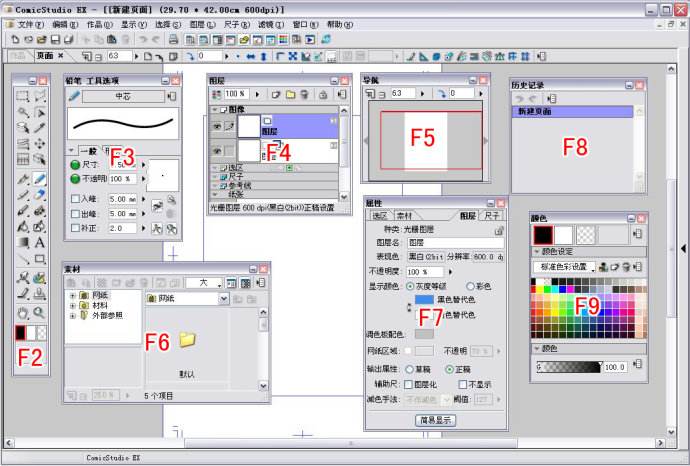Enable the 入峰 checkbox in pencil options
Screen dimensions: 690x466
pyautogui.click(x=76, y=199)
